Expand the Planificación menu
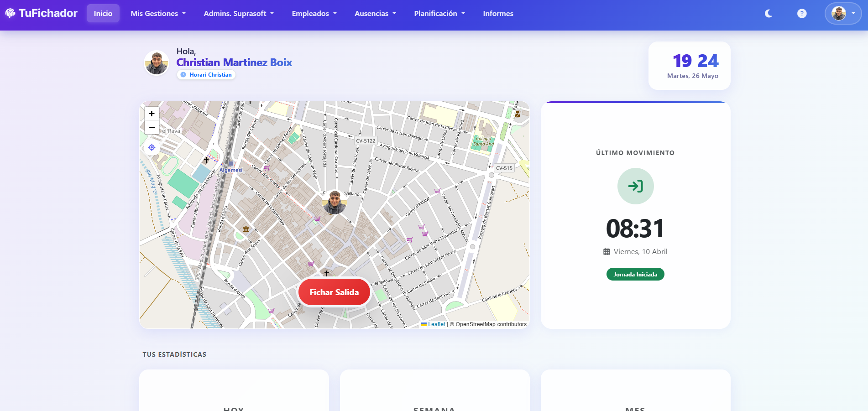 coord(439,14)
